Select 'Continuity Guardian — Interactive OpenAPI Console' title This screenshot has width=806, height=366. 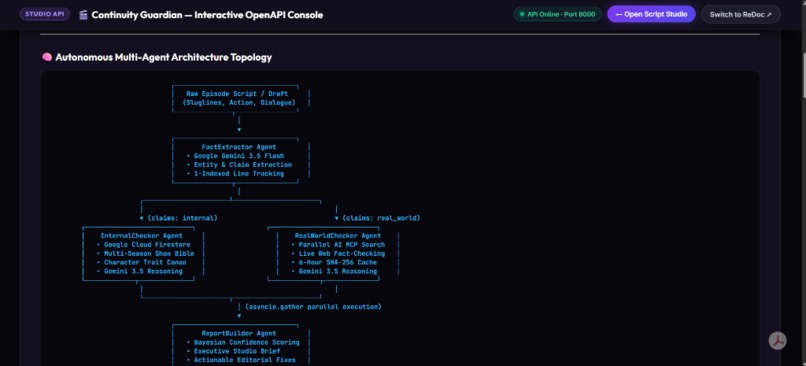point(207,15)
